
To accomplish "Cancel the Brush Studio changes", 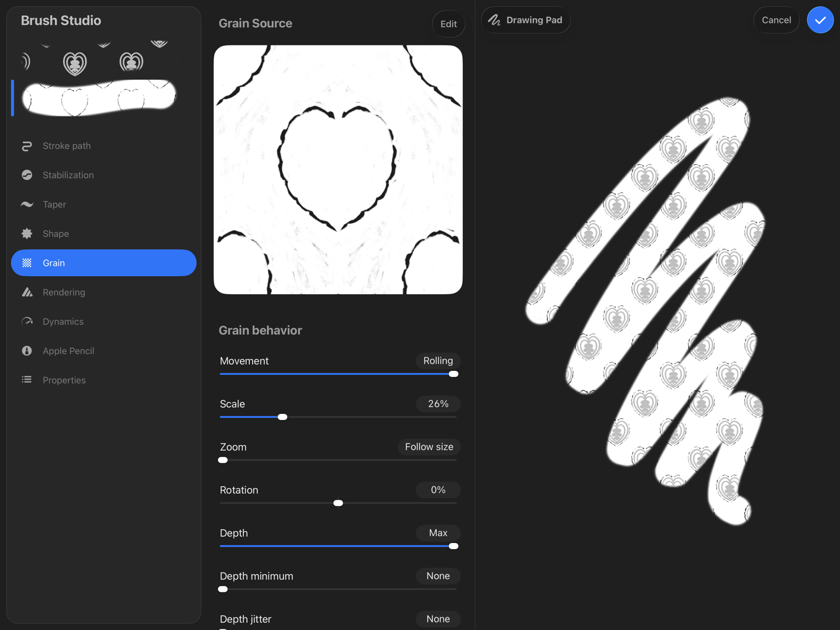I will (x=776, y=20).
